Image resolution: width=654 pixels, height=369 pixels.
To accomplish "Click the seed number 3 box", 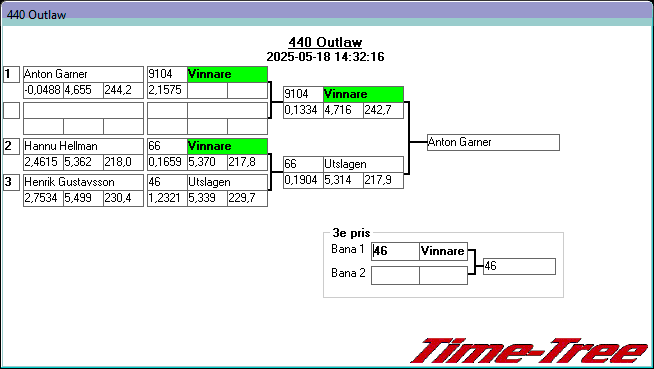I will pos(11,182).
